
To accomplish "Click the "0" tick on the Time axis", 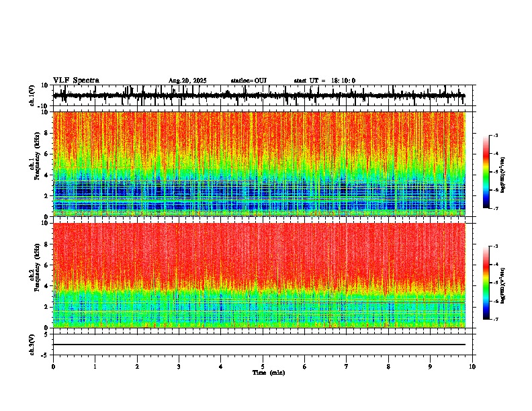I will (53, 367).
